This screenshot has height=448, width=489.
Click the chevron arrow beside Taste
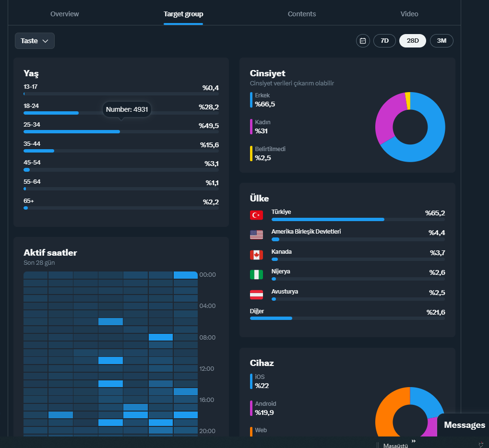tap(45, 41)
